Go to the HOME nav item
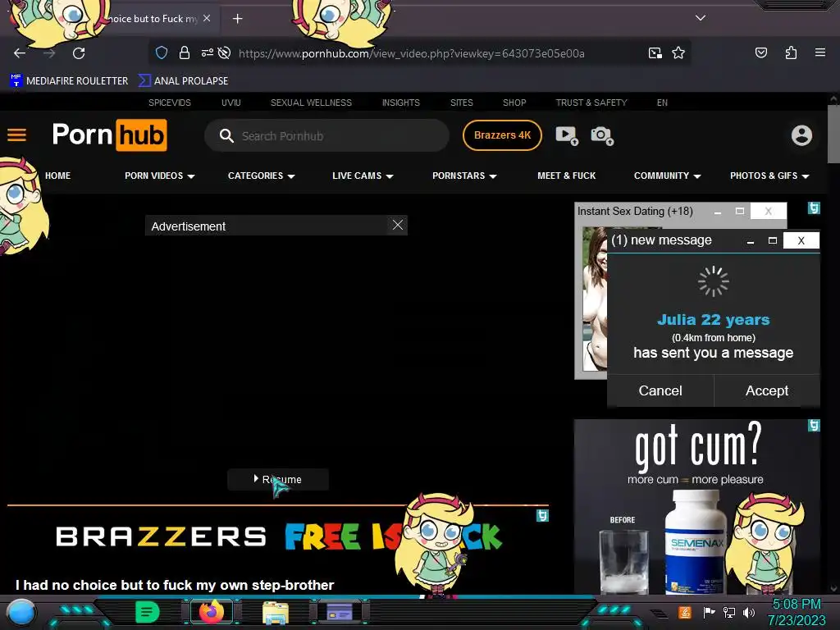 [x=58, y=176]
